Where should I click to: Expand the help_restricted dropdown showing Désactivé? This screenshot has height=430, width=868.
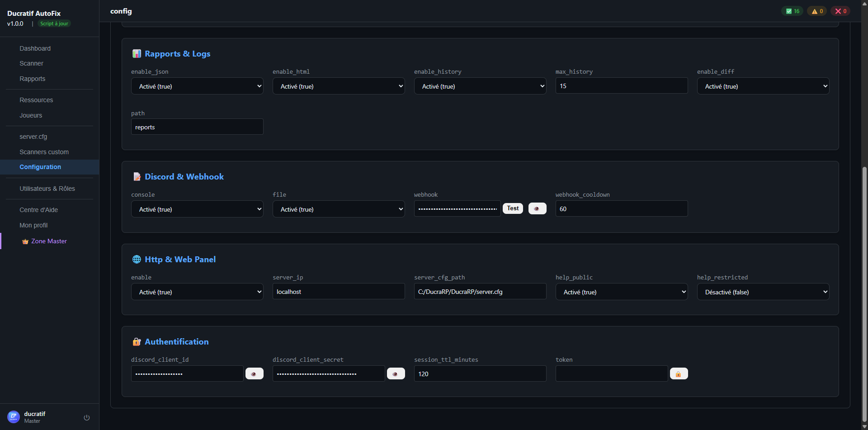point(763,292)
